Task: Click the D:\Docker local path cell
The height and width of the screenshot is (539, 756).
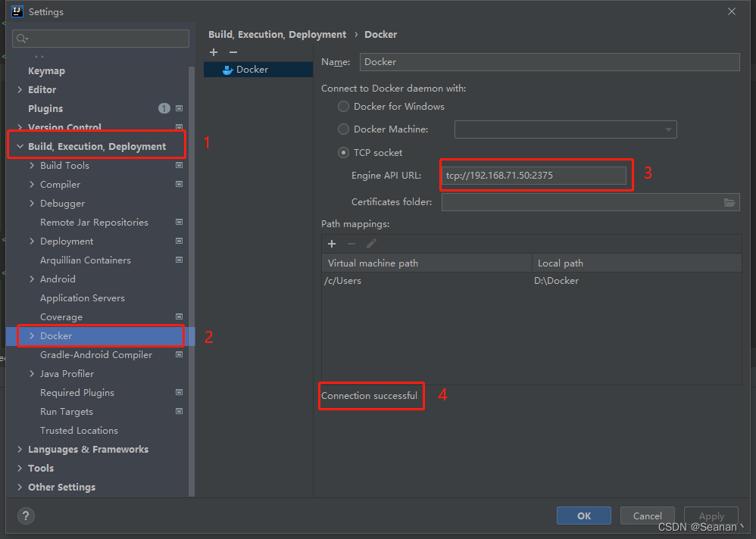Action: [556, 281]
